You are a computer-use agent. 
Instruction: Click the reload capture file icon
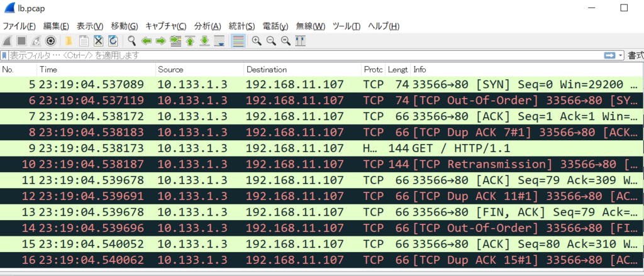(x=113, y=41)
